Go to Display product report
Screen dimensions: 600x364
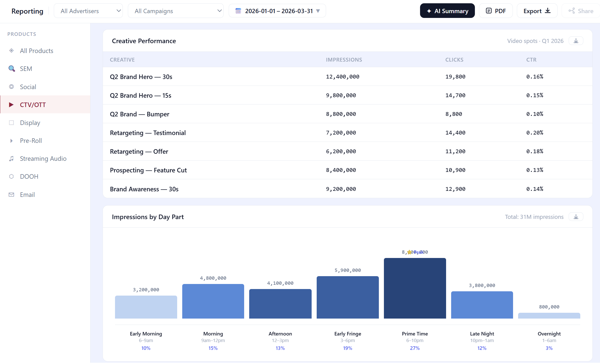pos(45,123)
